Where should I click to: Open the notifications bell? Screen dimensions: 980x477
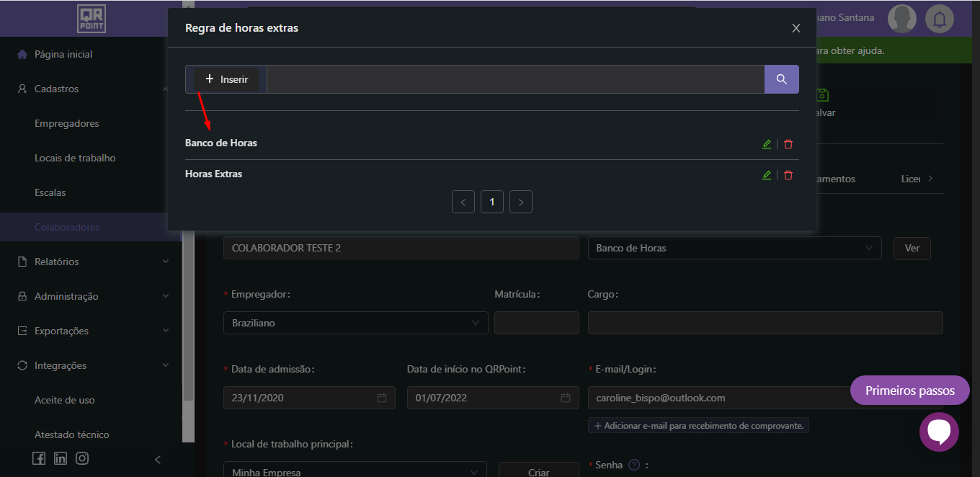(939, 19)
